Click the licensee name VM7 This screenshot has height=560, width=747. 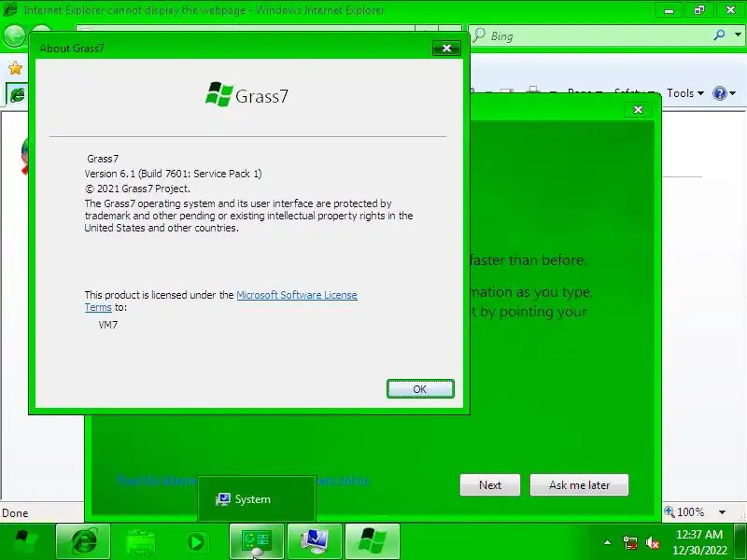tap(108, 325)
